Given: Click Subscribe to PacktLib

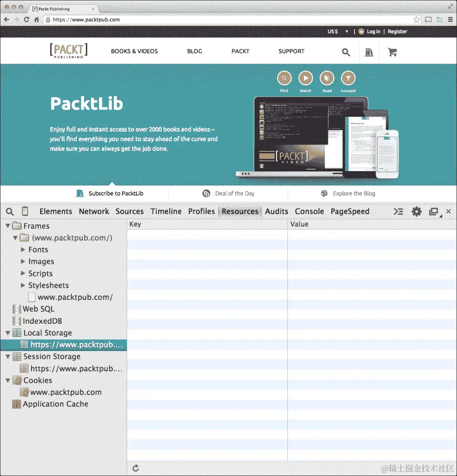Looking at the screenshot, I should 110,193.
